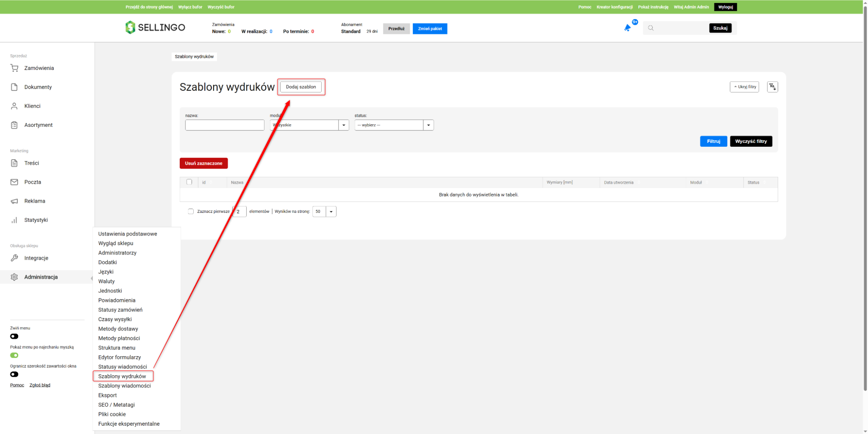
Task: Click the Dodaj szablon button
Action: pos(301,87)
